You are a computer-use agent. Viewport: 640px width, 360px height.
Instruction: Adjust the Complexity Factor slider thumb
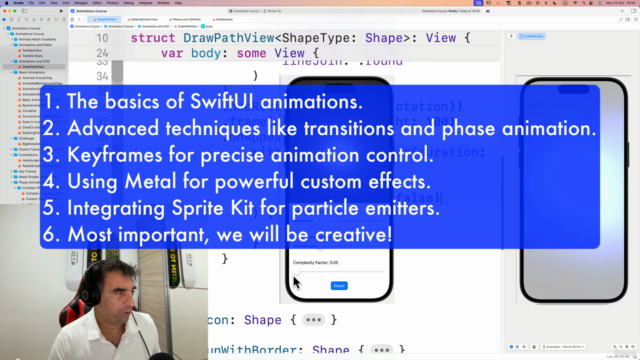[297, 272]
